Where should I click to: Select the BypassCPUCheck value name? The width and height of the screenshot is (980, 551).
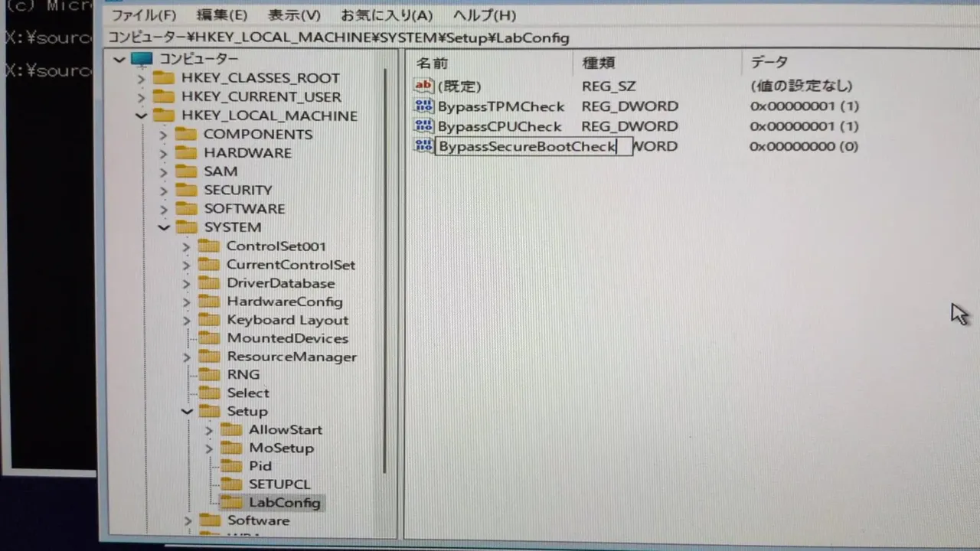[x=499, y=126]
